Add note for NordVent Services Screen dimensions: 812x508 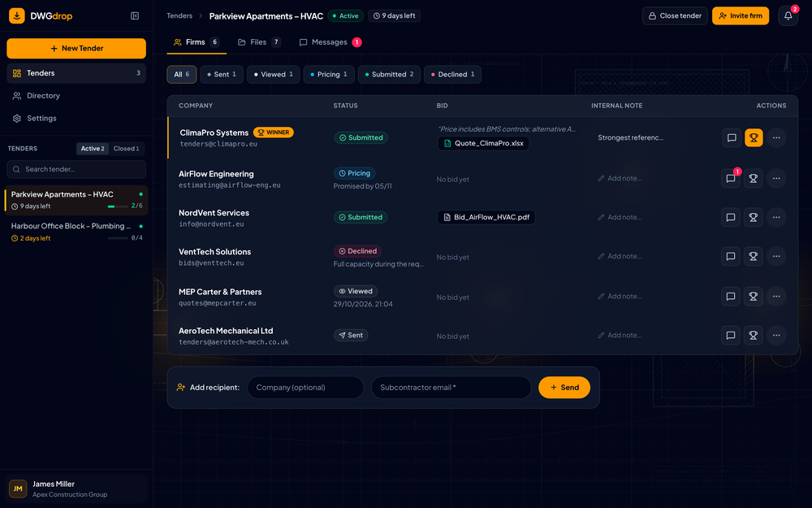pyautogui.click(x=620, y=217)
